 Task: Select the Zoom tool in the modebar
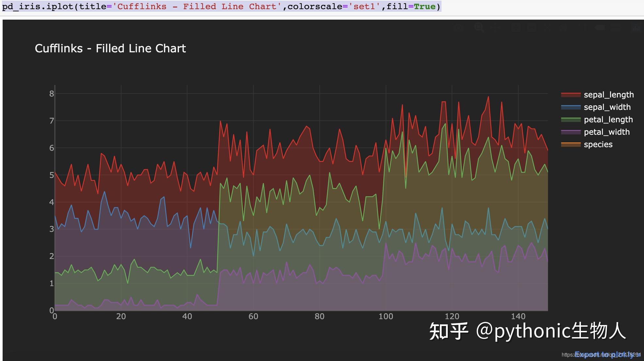point(479,27)
